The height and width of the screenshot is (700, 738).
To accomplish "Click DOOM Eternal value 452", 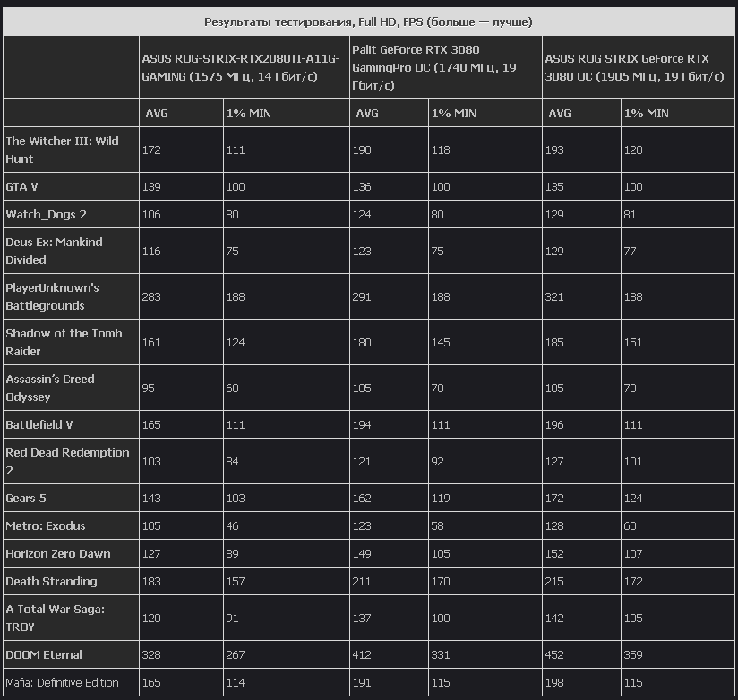I will click(554, 655).
